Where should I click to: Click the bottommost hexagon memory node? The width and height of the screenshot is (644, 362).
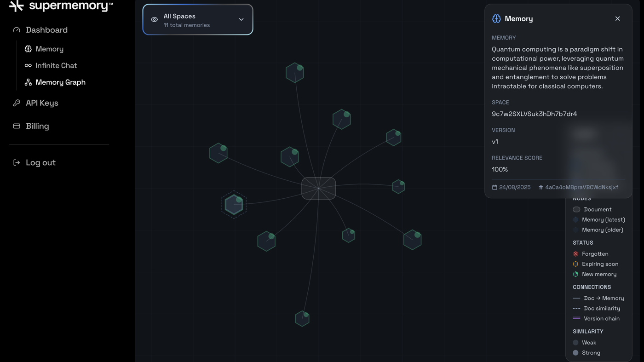(302, 318)
